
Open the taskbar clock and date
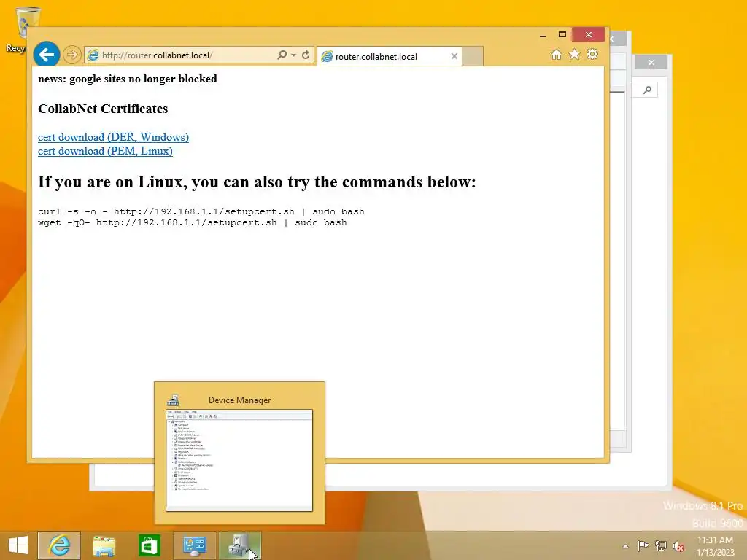pos(715,546)
